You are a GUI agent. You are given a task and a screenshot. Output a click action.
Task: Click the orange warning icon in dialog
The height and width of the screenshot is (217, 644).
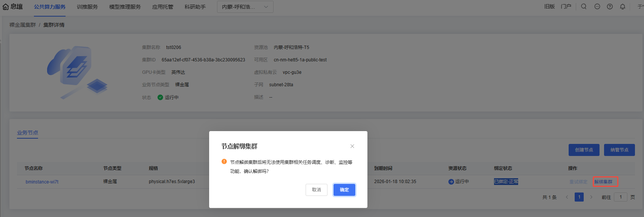coord(224,162)
